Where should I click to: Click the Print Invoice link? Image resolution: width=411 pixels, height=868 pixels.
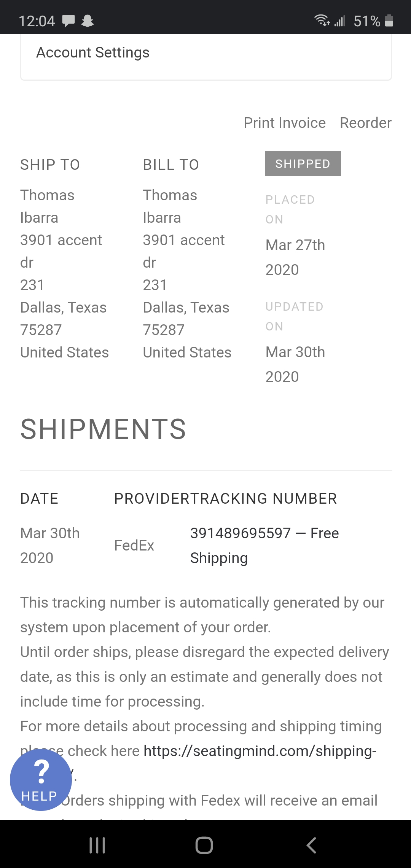click(x=285, y=123)
